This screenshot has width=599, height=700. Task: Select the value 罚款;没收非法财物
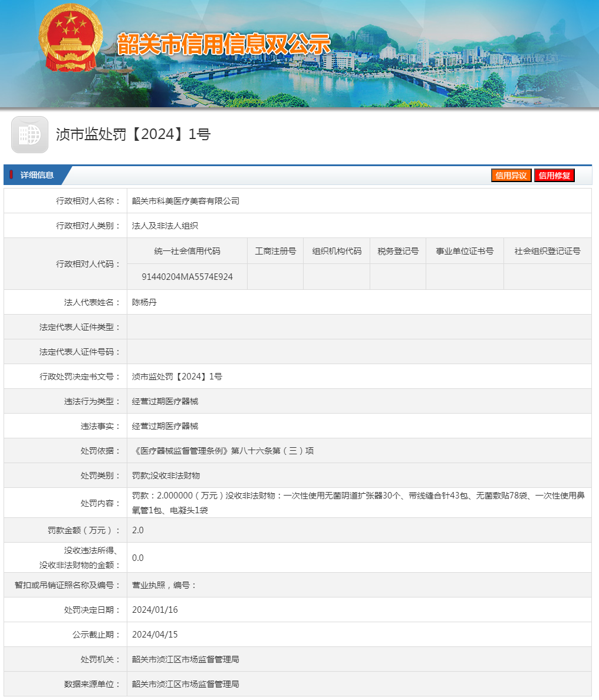tap(166, 476)
